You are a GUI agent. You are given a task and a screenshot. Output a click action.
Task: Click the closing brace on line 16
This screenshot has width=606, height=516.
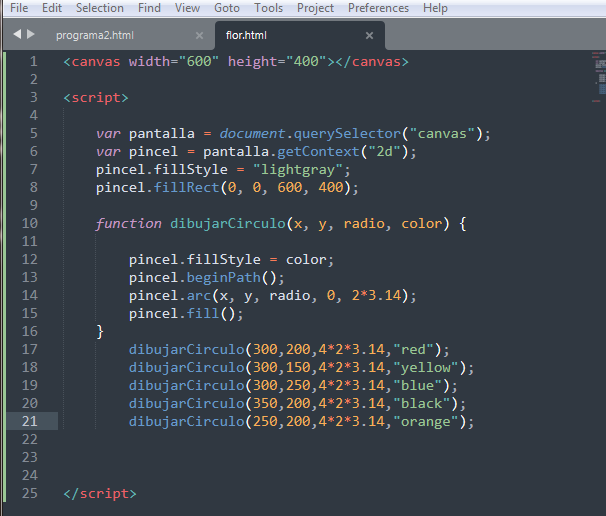point(100,332)
